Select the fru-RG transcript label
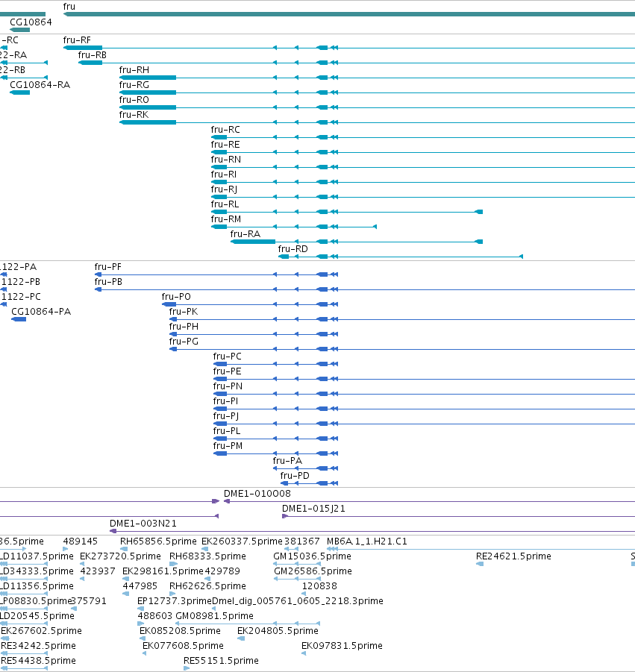This screenshot has height=672, width=635. click(134, 85)
